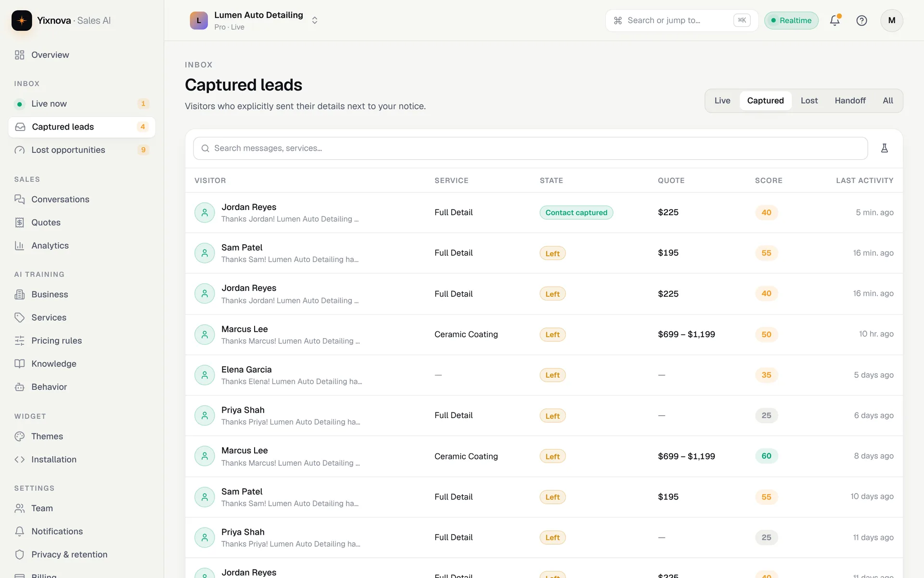Open Privacy & retention settings
The height and width of the screenshot is (578, 924).
82,554
